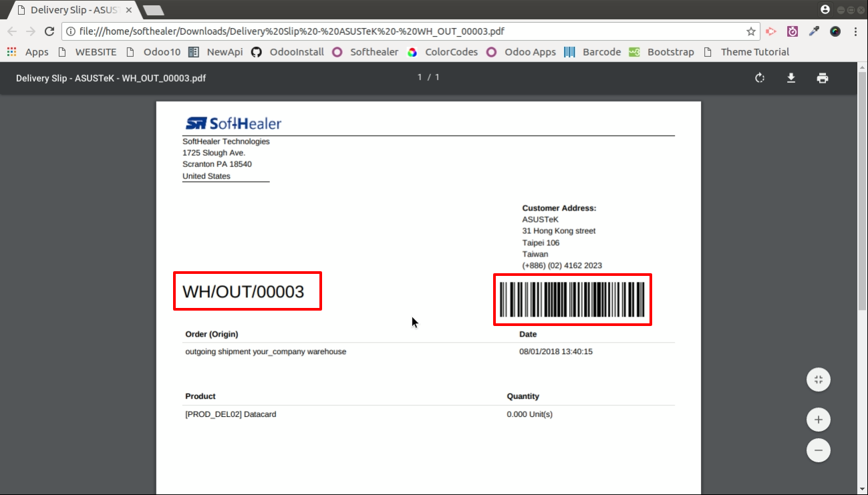Click the Product column header
This screenshot has height=495, width=868.
[200, 396]
